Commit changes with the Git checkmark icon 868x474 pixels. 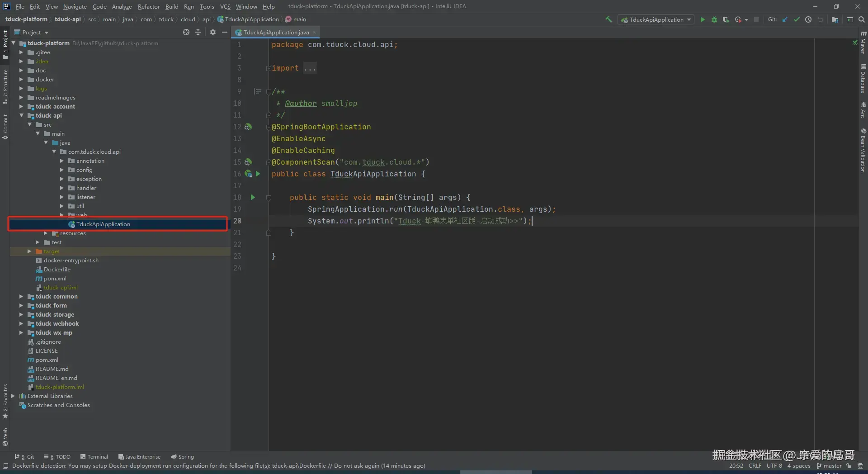click(797, 19)
